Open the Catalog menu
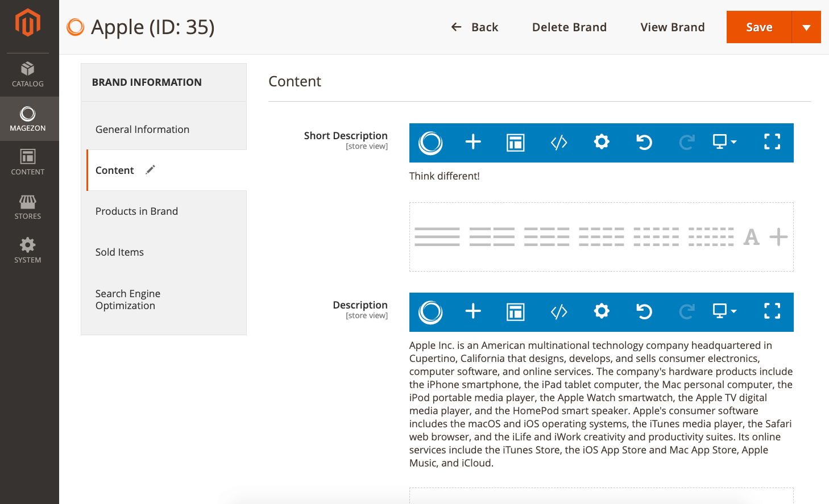The width and height of the screenshot is (829, 504). pyautogui.click(x=28, y=74)
